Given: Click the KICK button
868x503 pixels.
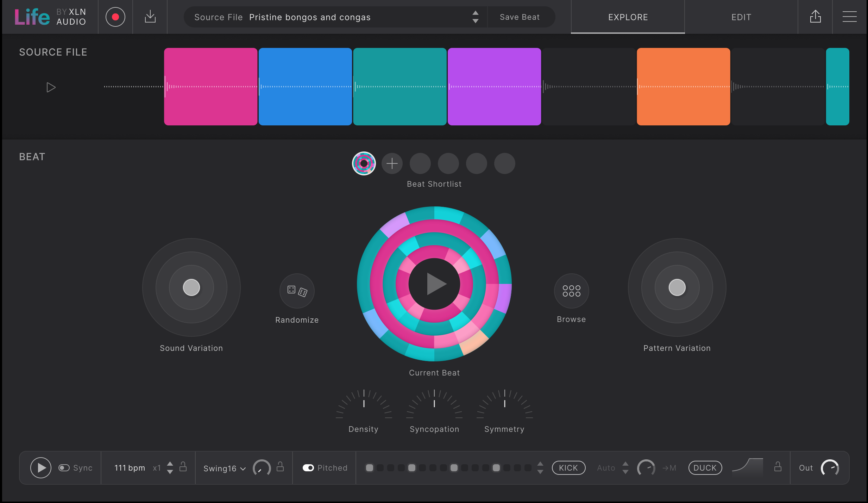Looking at the screenshot, I should tap(568, 467).
